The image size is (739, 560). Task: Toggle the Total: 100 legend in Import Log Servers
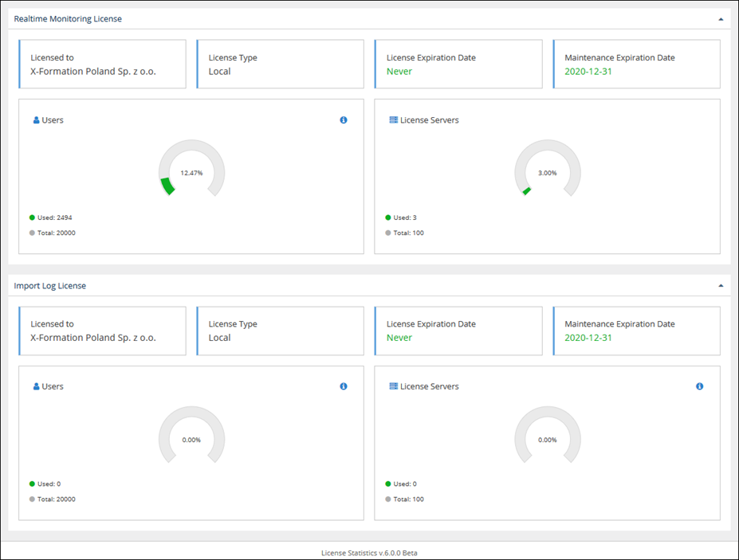pos(404,499)
